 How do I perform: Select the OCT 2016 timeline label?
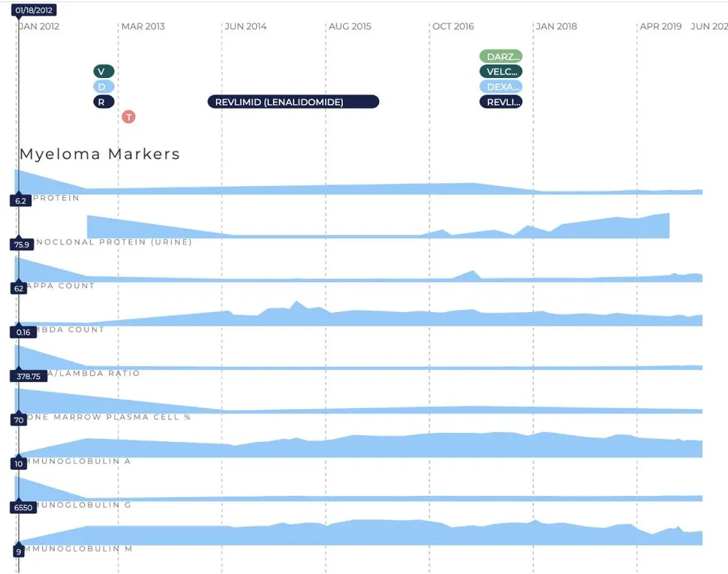click(453, 26)
